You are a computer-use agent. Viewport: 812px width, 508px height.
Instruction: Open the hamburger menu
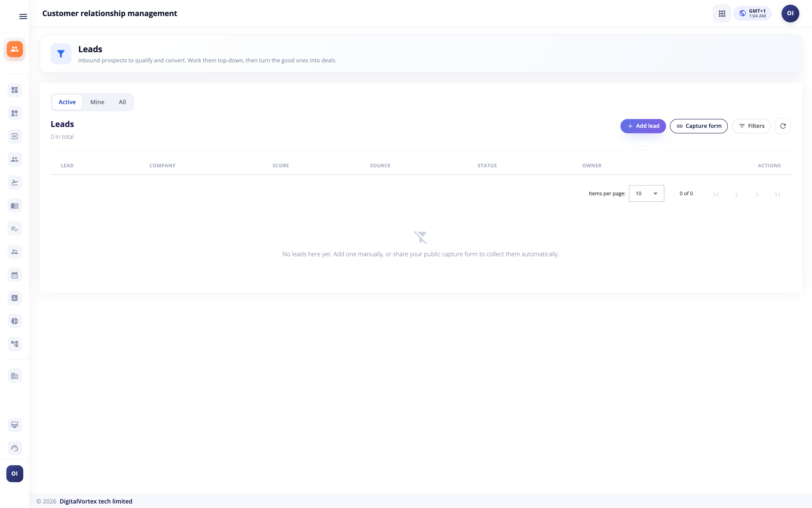(x=23, y=16)
